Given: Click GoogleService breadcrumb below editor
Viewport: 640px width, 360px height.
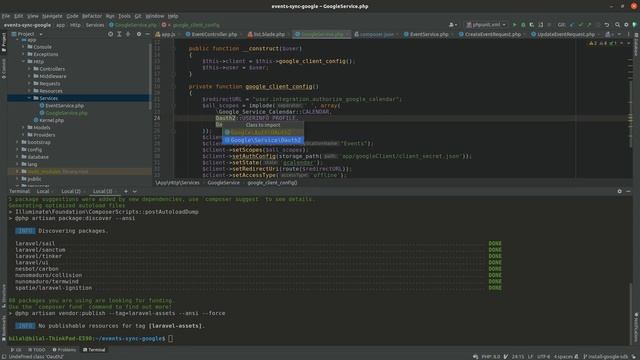Looking at the screenshot, I should pyautogui.click(x=223, y=183).
